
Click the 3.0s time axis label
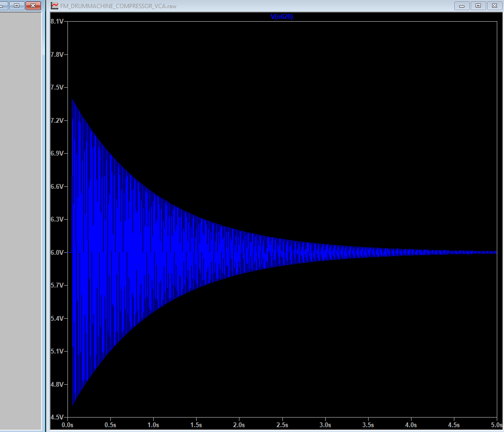point(325,425)
